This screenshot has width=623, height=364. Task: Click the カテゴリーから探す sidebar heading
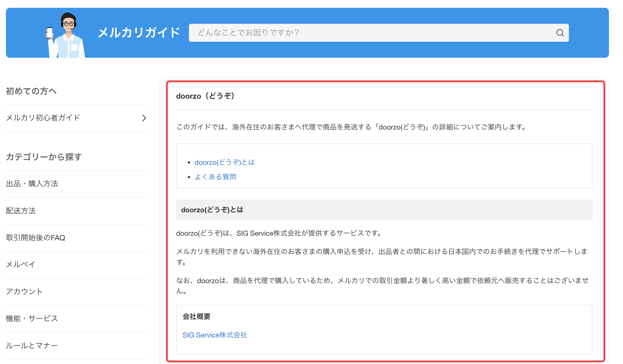click(44, 157)
